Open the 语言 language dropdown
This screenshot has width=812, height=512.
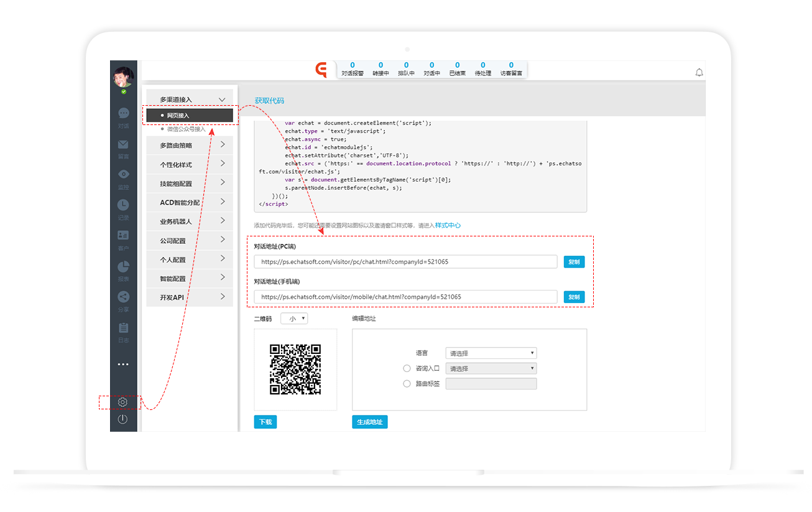coord(491,353)
